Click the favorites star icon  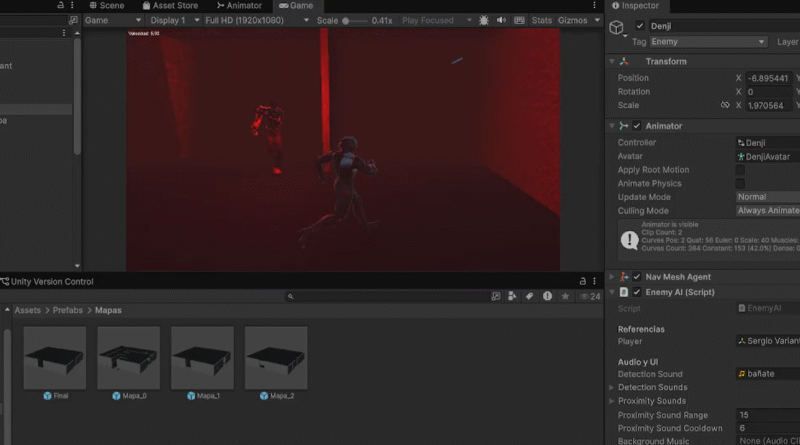(565, 296)
